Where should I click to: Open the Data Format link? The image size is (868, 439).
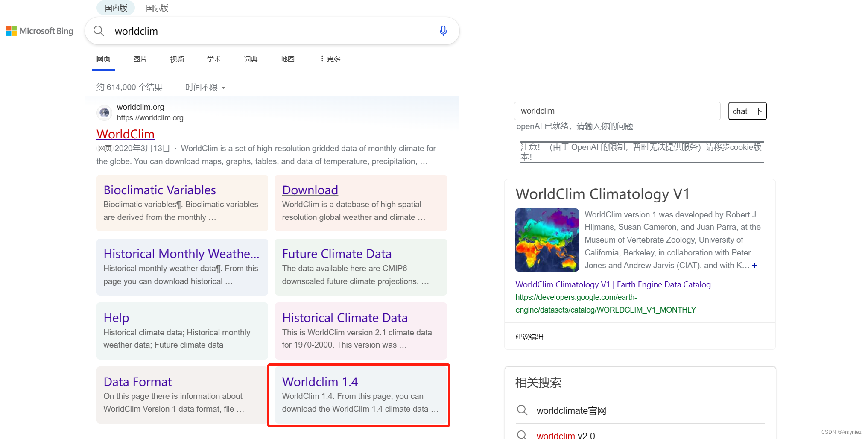tap(137, 382)
